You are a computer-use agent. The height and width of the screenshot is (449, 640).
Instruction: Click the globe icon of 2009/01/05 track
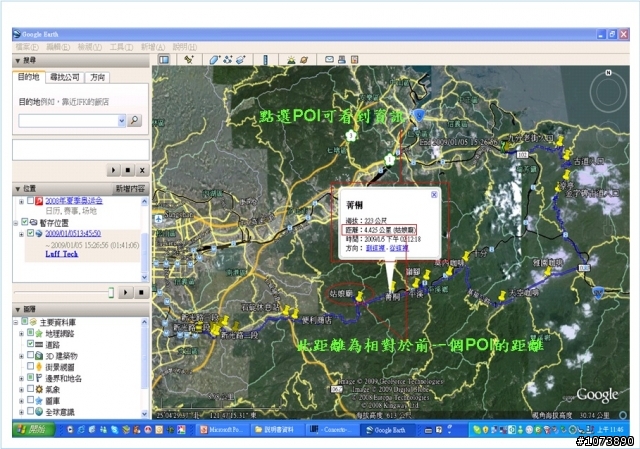(x=39, y=233)
